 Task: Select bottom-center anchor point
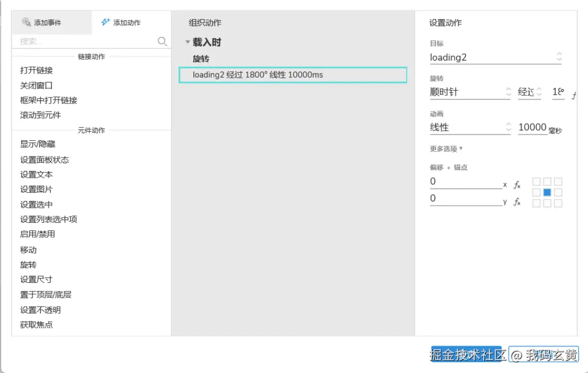pos(547,204)
